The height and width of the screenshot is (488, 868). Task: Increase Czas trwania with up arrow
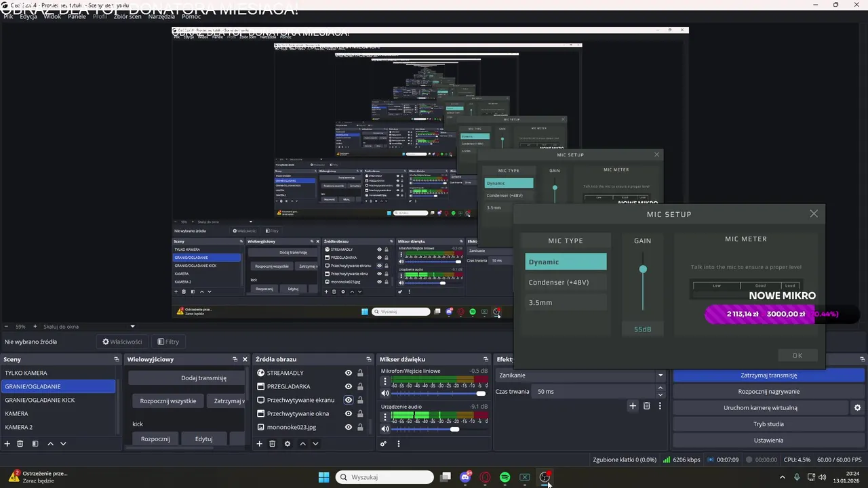pos(660,388)
